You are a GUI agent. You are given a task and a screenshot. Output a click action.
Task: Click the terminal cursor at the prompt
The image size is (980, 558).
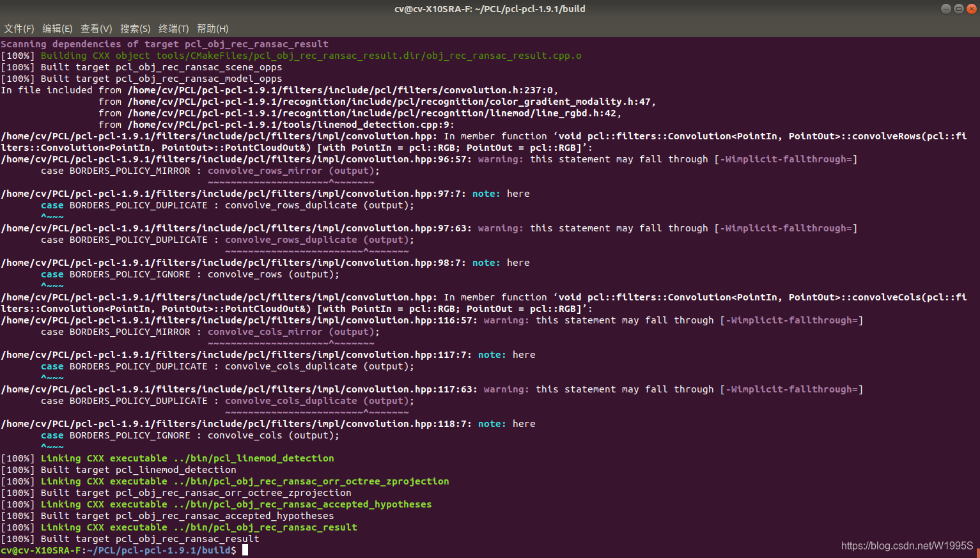(x=245, y=550)
